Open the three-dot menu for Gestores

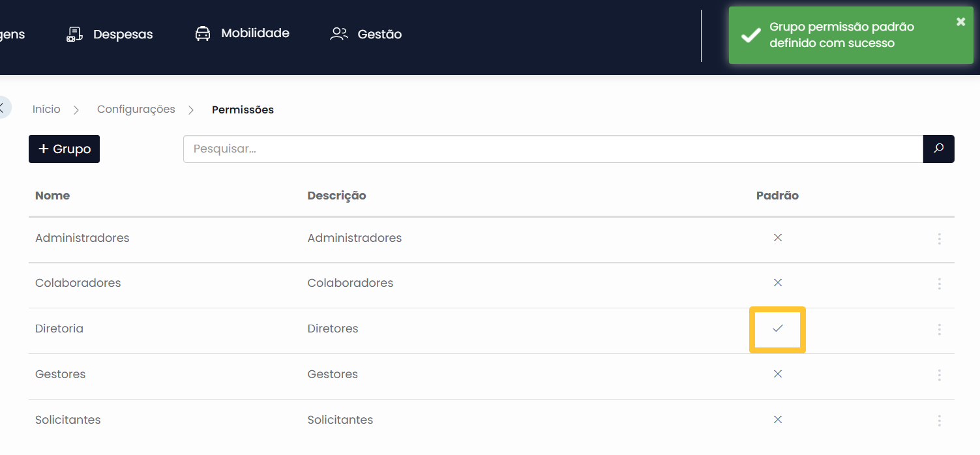coord(939,375)
